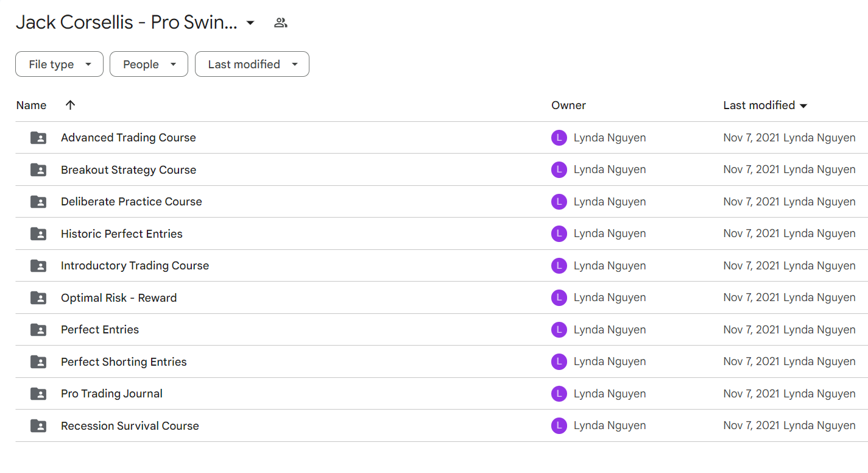Image resolution: width=868 pixels, height=473 pixels.
Task: Click owner avatar in Perfect Shorting Entries row
Action: pos(559,361)
